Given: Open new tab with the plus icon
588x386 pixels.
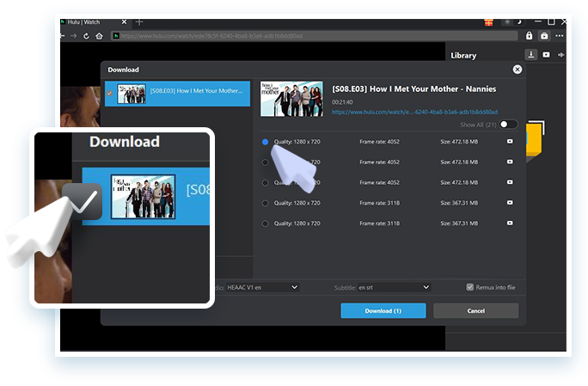Looking at the screenshot, I should point(139,21).
